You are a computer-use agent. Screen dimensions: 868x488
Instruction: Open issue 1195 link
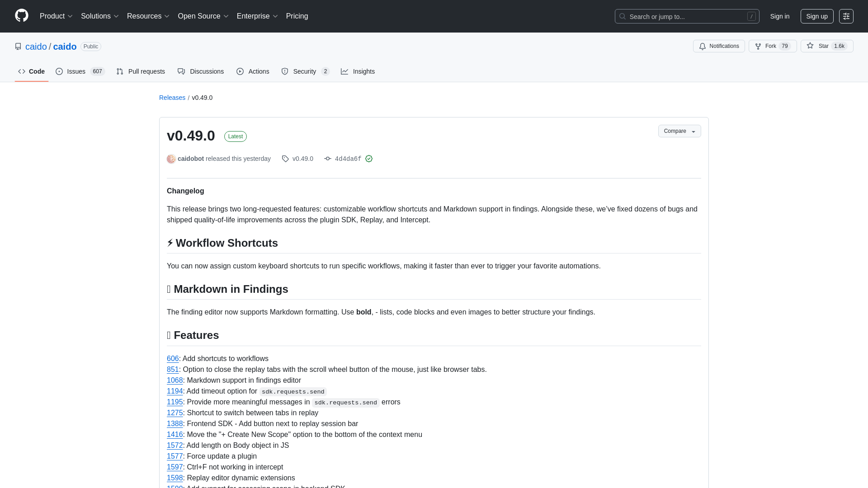pyautogui.click(x=175, y=402)
